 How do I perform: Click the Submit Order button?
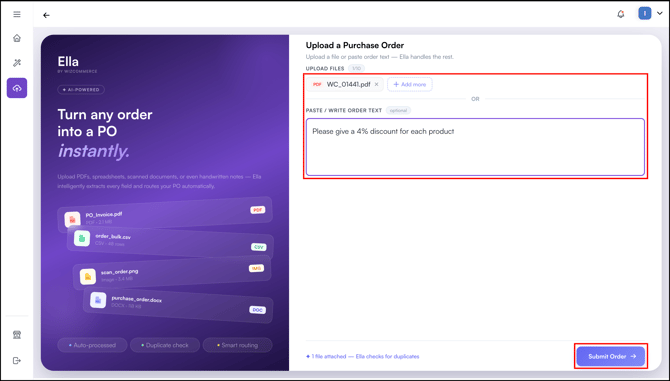click(611, 356)
